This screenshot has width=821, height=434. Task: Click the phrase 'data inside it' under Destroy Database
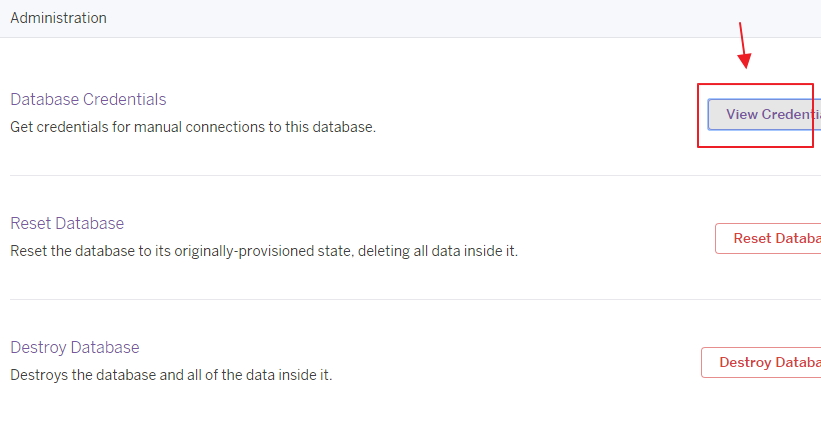(285, 375)
